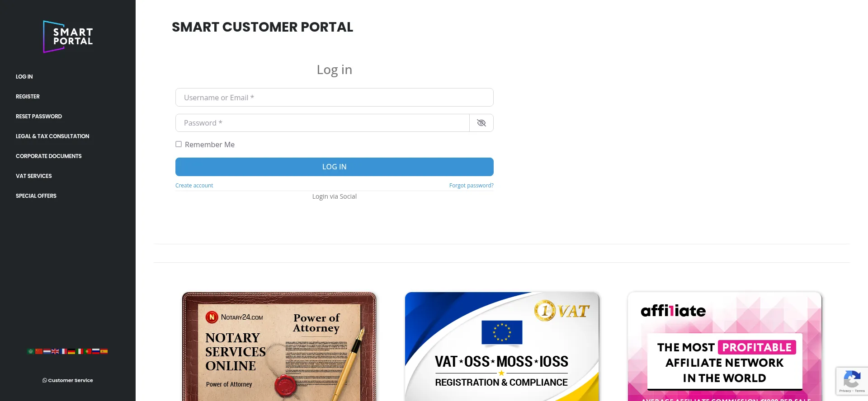Image resolution: width=868 pixels, height=401 pixels.
Task: Choose the United Kingdom flag for English
Action: [x=55, y=351]
